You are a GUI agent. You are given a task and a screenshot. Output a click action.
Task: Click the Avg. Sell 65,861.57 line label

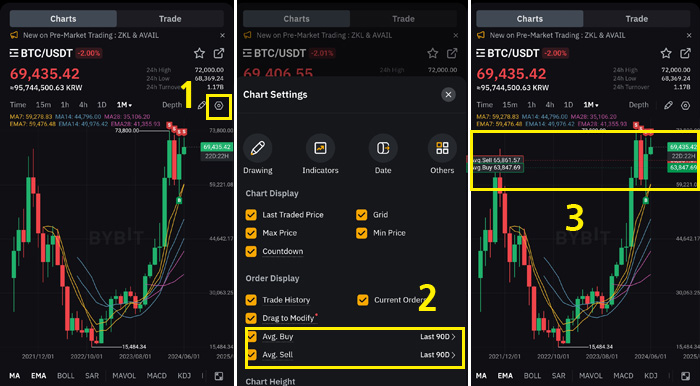click(x=496, y=160)
